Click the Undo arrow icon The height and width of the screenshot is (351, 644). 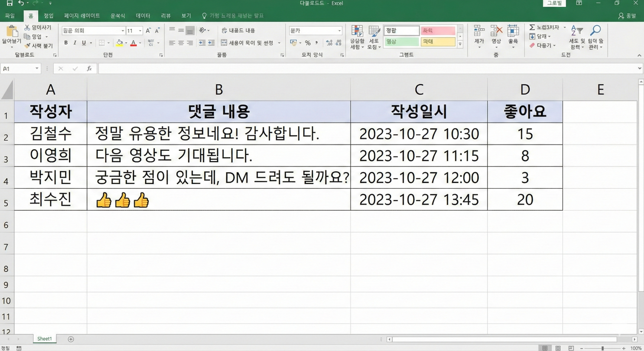[20, 3]
